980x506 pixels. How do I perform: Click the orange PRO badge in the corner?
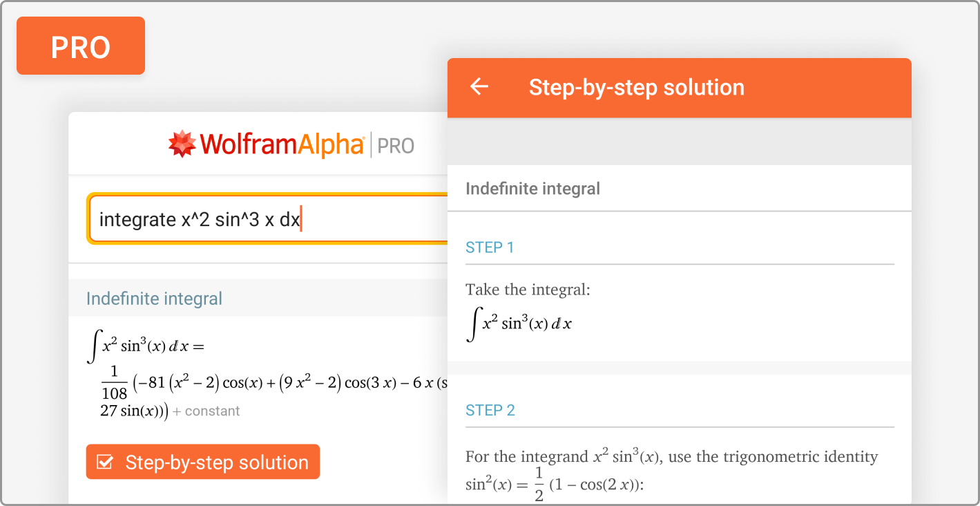click(81, 46)
